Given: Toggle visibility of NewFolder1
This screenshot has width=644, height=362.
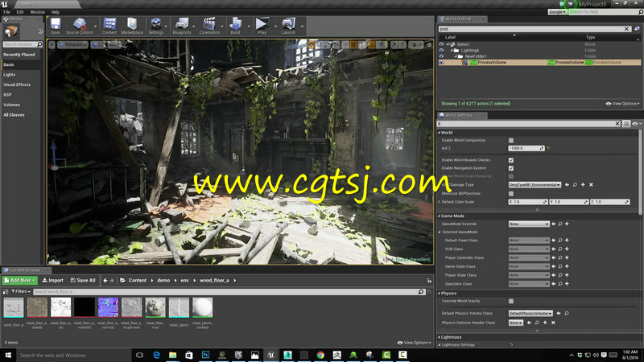Looking at the screenshot, I should [441, 56].
